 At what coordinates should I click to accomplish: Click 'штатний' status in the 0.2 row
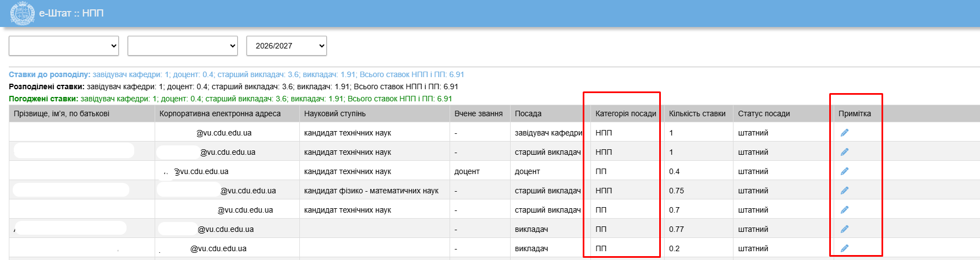click(753, 248)
